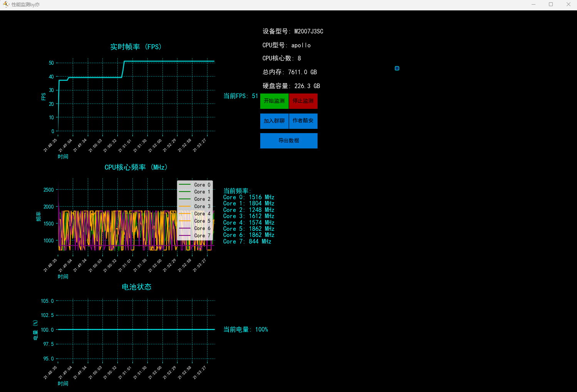The height and width of the screenshot is (392, 577).
Task: Maximize the performance monitor window
Action: pyautogui.click(x=551, y=5)
